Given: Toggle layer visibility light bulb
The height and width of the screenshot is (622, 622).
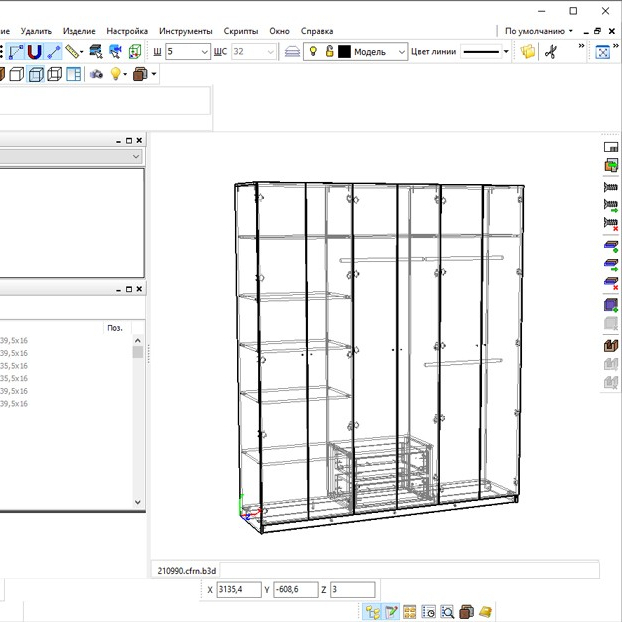Looking at the screenshot, I should coord(313,51).
